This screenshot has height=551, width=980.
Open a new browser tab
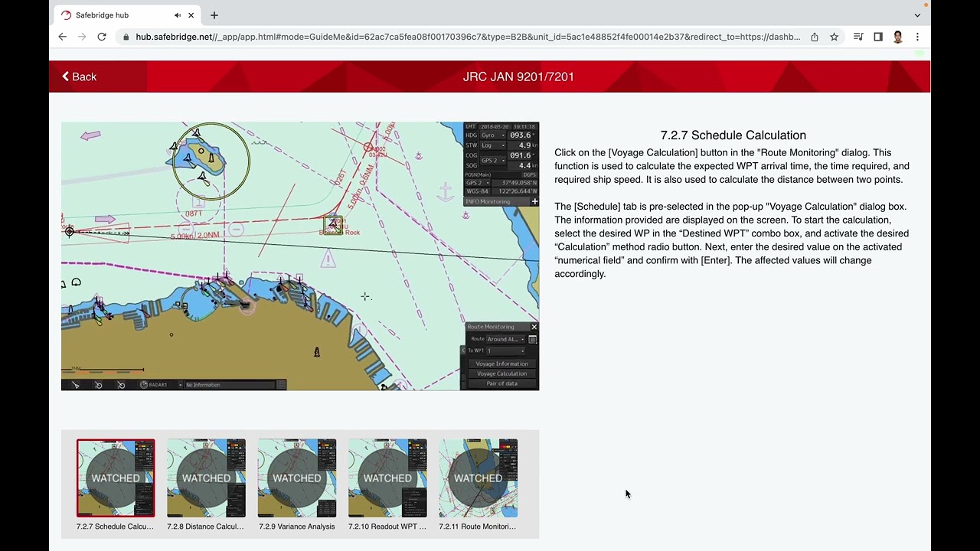(214, 15)
